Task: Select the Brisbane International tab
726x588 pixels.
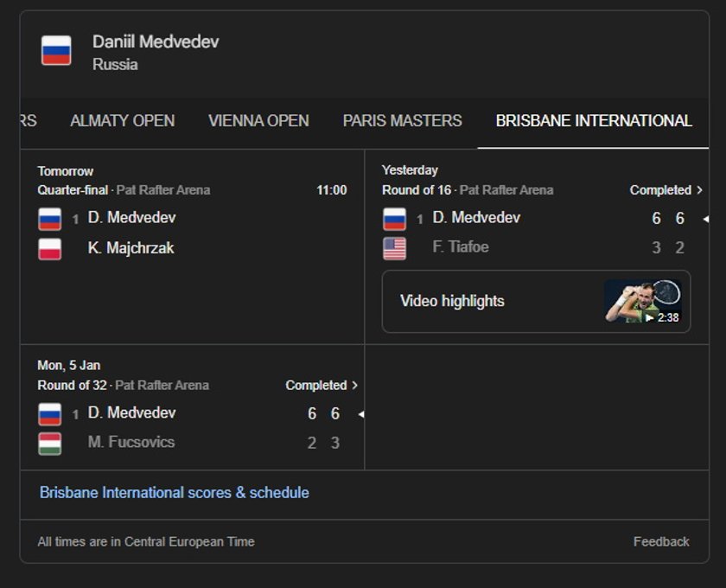Action: 594,121
